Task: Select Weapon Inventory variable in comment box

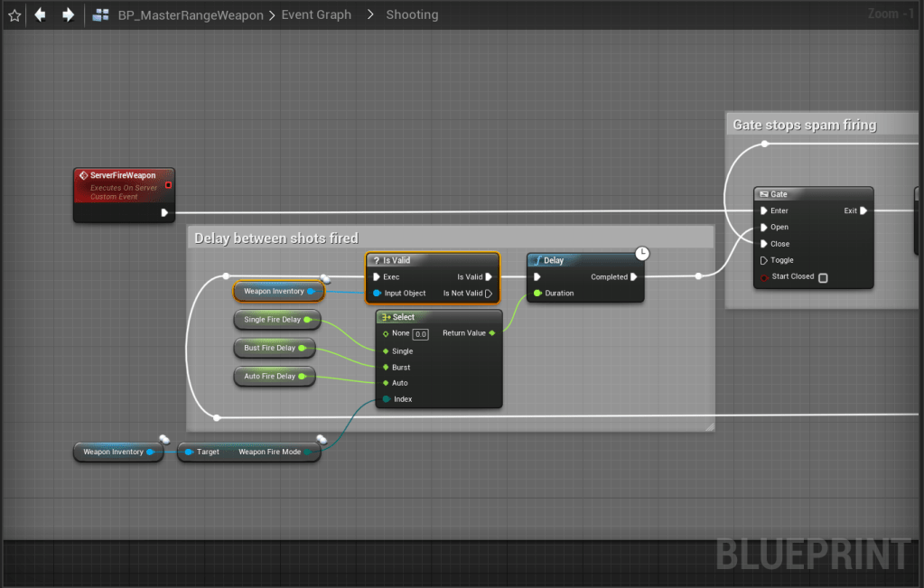Action: (x=279, y=292)
